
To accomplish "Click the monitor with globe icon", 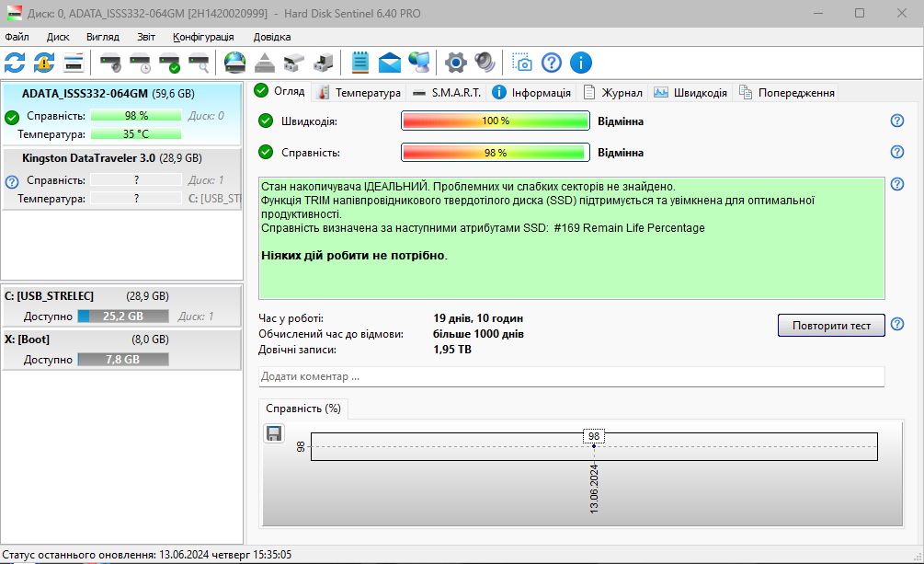I will coord(419,63).
